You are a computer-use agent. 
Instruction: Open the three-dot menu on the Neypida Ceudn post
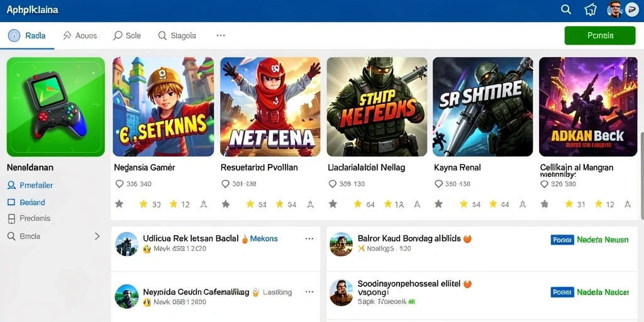(309, 292)
